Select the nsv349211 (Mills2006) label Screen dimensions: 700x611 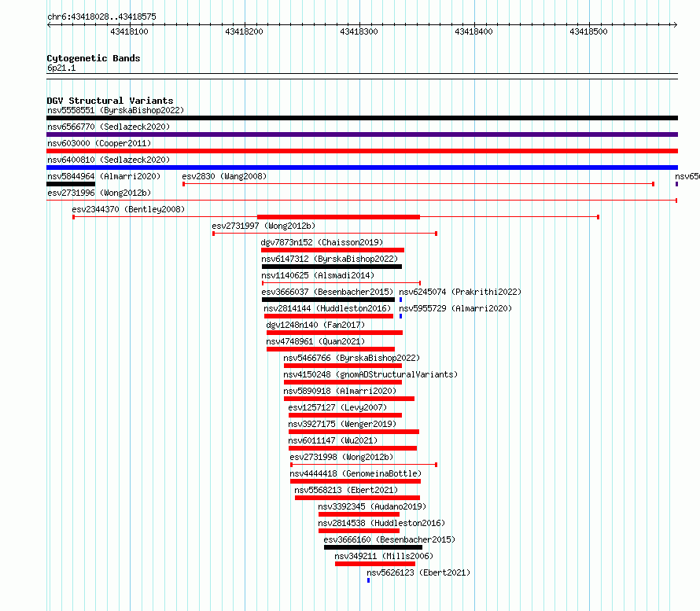[384, 556]
